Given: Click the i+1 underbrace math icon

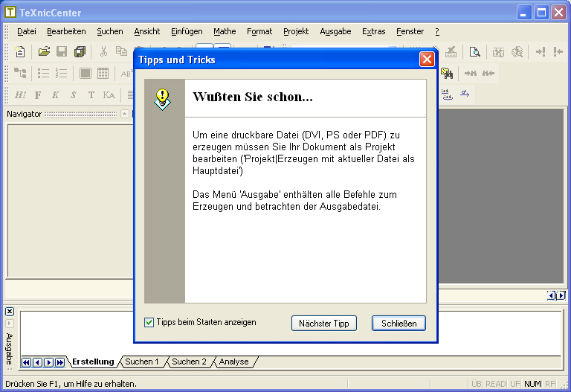Looking at the screenshot, I should tap(447, 94).
